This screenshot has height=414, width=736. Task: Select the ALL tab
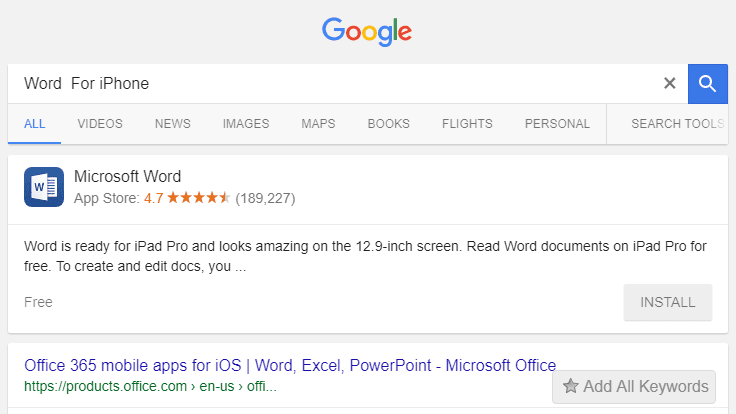(35, 124)
